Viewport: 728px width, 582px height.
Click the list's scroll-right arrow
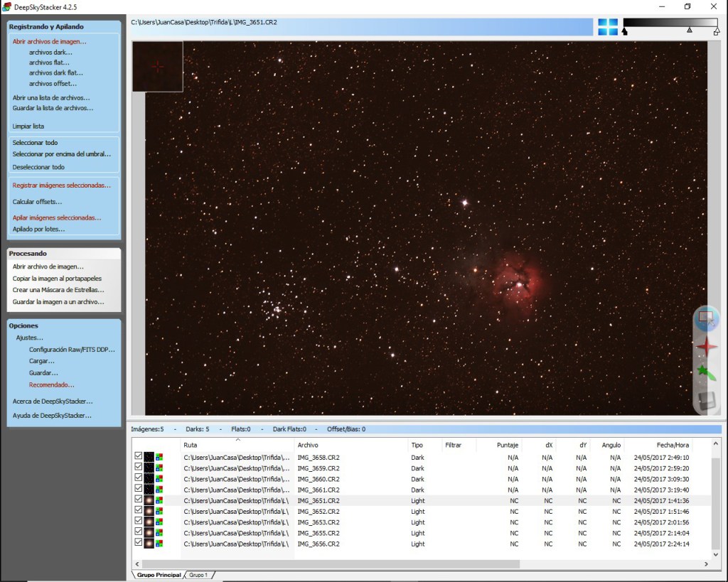click(x=706, y=564)
